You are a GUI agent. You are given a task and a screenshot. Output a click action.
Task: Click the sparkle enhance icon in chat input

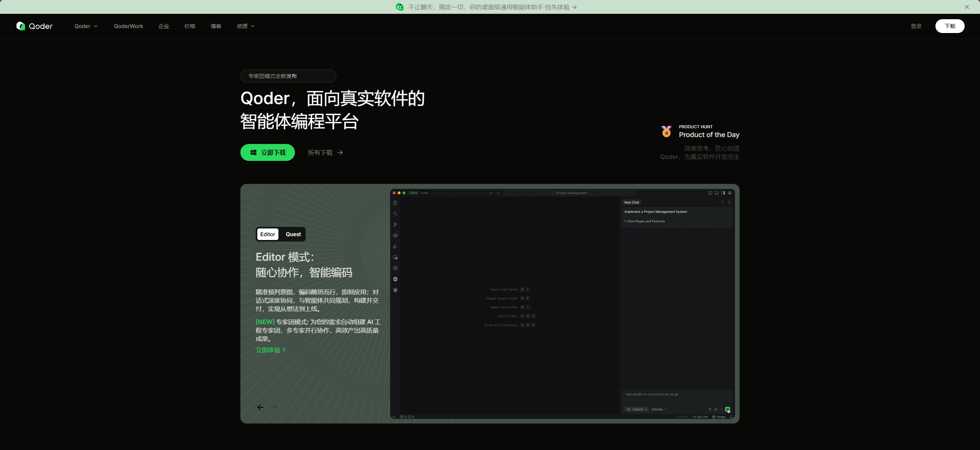[x=721, y=409]
